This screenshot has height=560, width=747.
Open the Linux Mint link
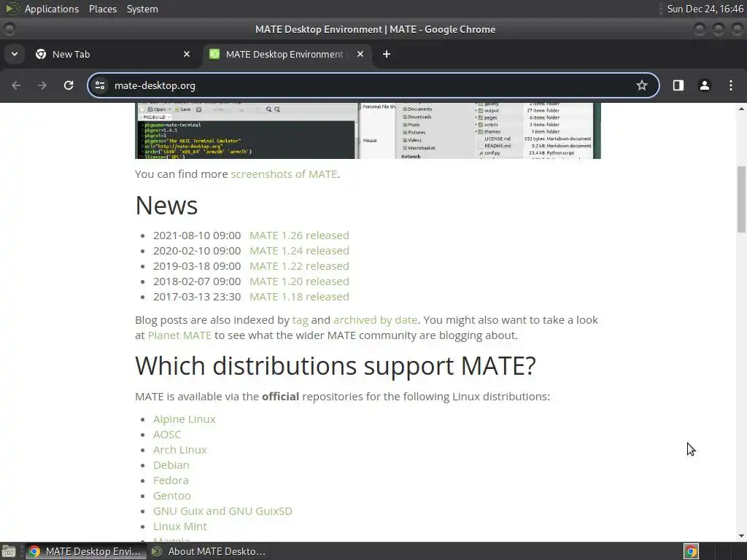[x=180, y=526]
